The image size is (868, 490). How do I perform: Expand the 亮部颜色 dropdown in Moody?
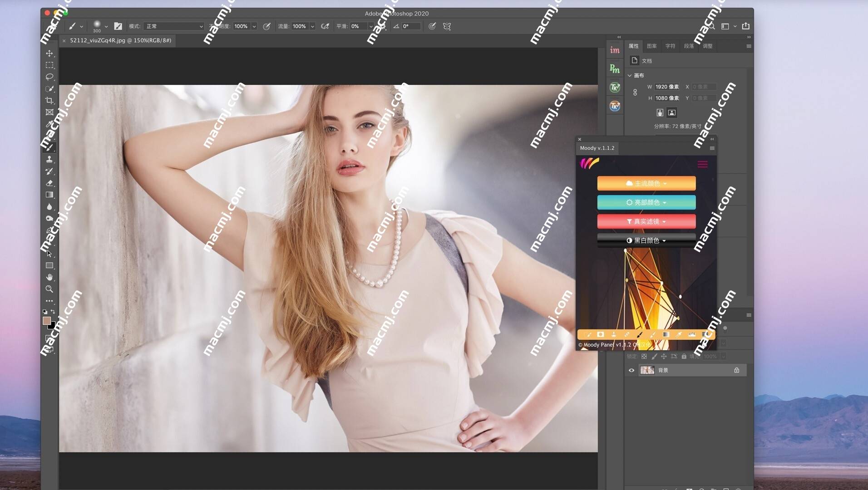pos(646,202)
